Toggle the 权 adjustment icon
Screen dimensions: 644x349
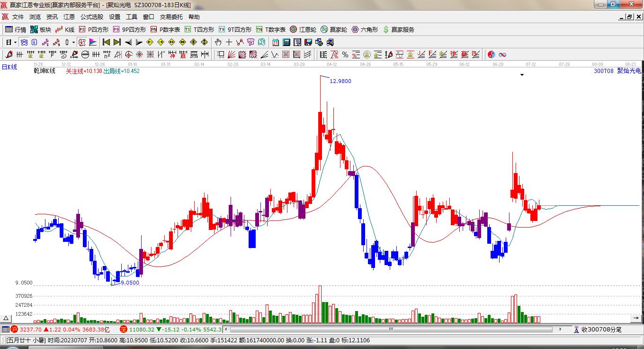coord(82,42)
